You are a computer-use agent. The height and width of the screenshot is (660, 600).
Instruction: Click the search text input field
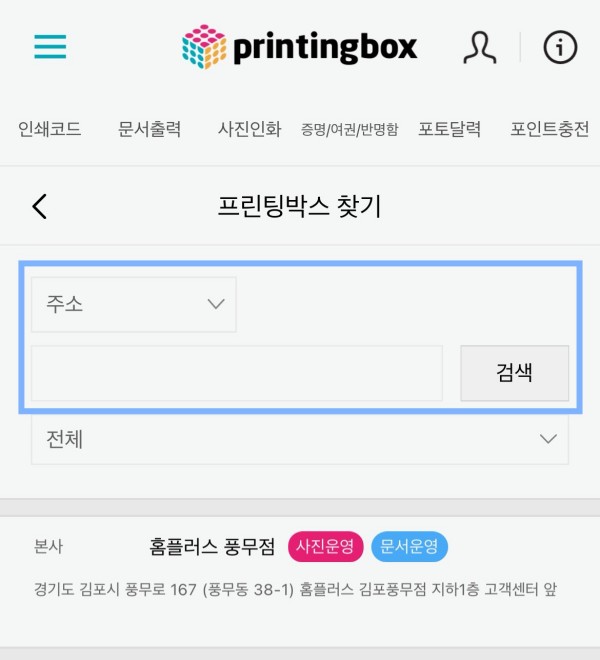(237, 374)
